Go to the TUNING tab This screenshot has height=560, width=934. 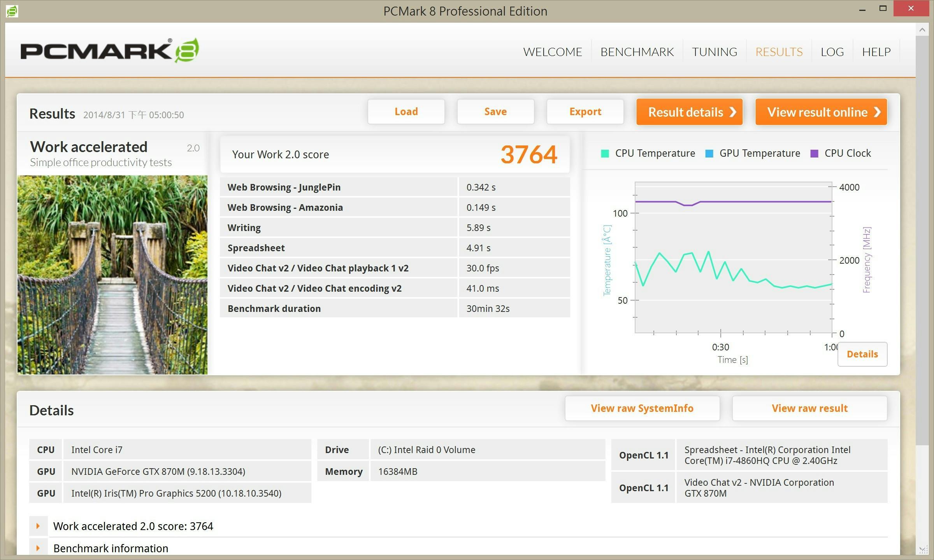(x=714, y=52)
